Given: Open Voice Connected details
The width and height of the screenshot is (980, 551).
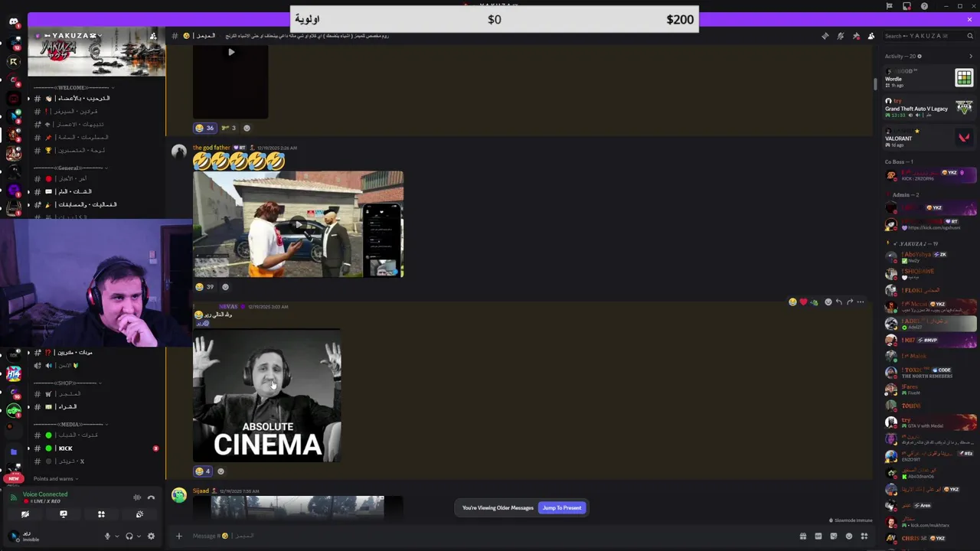Looking at the screenshot, I should click(x=45, y=494).
